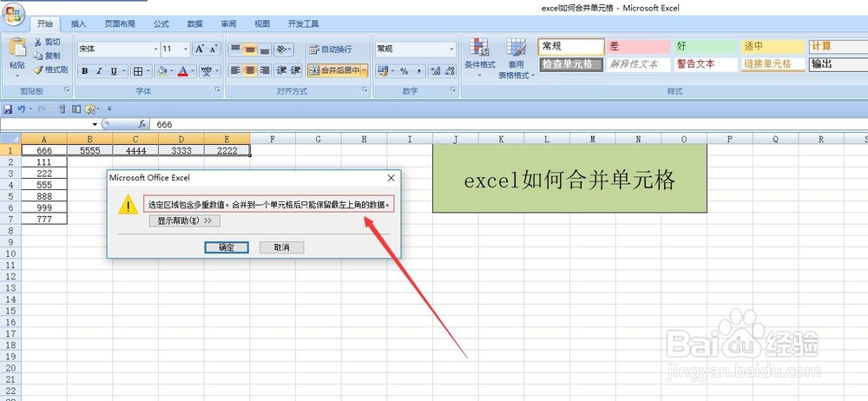Click the increase indent icon
This screenshot has width=868, height=401.
pos(296,70)
